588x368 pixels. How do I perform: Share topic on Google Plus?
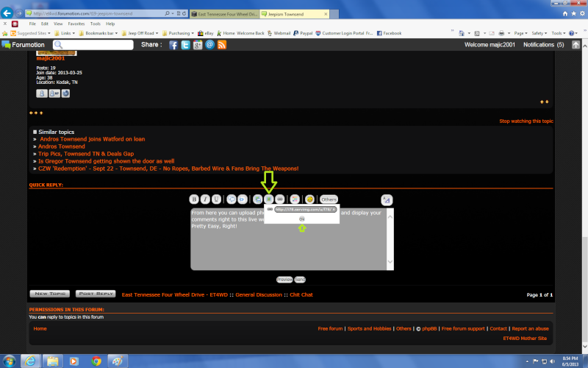coord(198,45)
